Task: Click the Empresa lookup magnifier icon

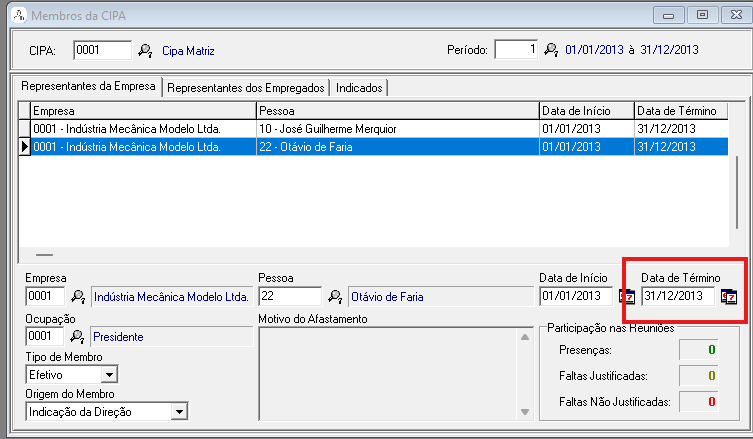Action: coord(78,296)
